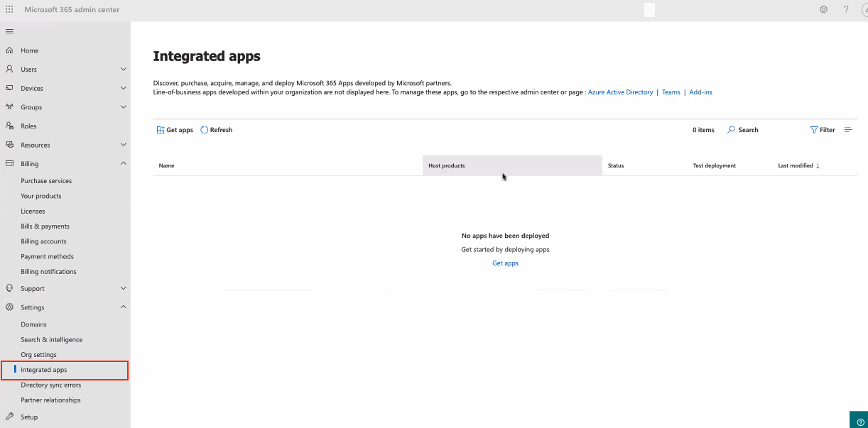Open the Teams link

(x=671, y=92)
